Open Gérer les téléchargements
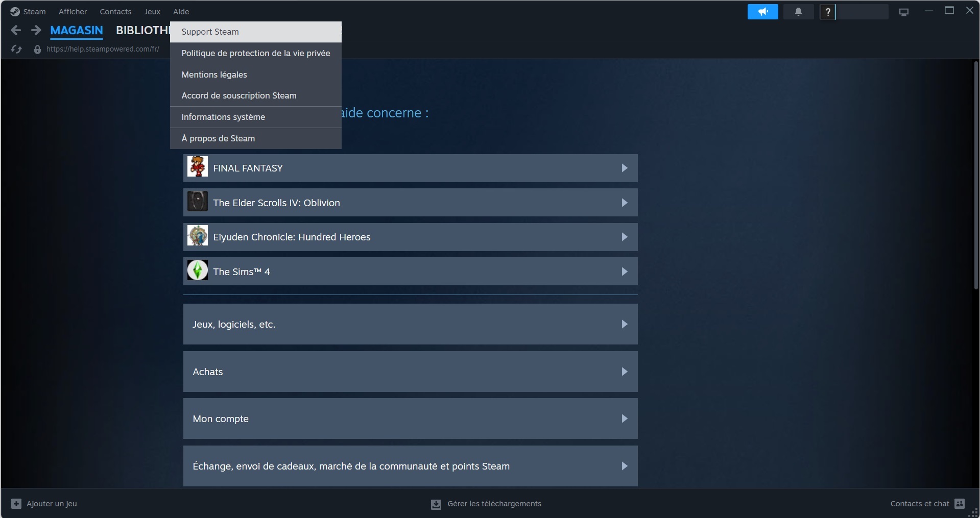 (x=494, y=504)
